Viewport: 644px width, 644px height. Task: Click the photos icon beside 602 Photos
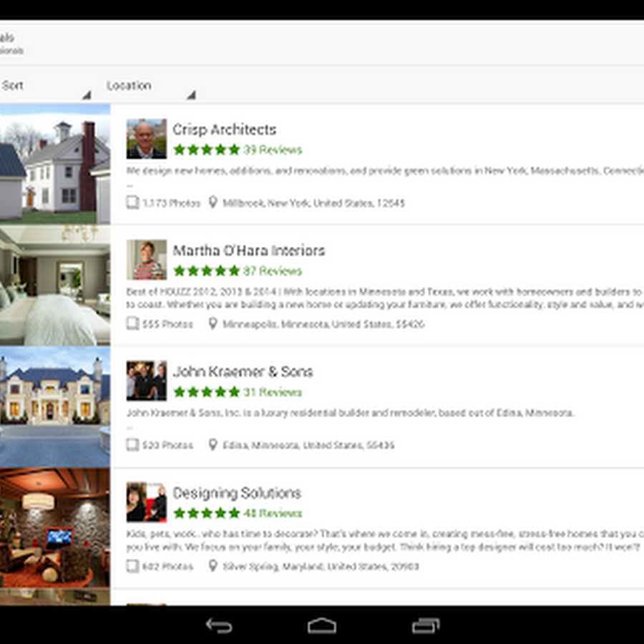click(x=132, y=566)
